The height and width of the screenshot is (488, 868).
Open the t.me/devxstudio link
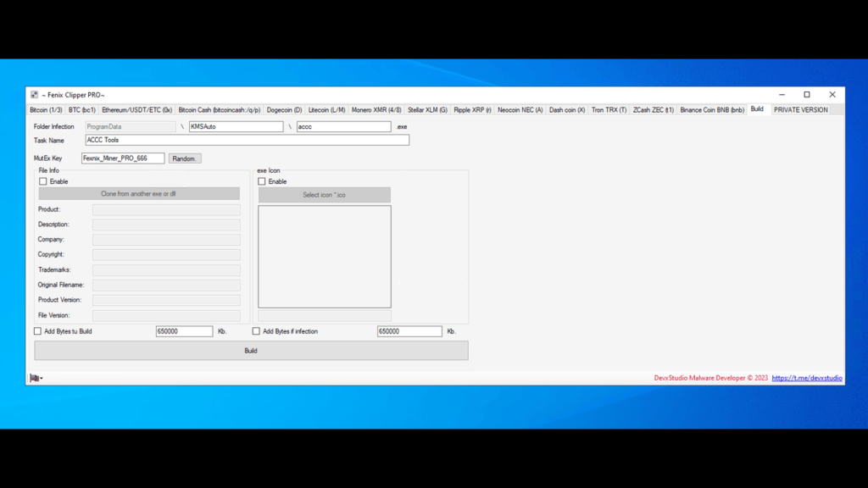807,378
